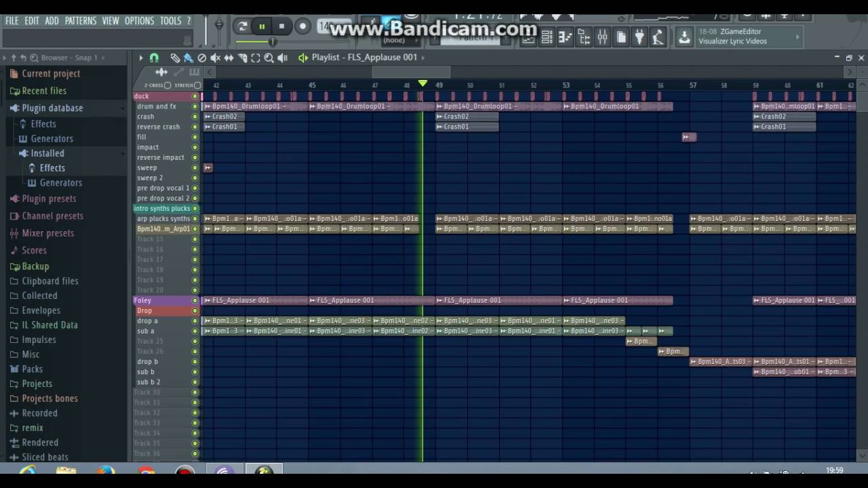Toggle the Z-CROSS option circle
This screenshot has height=488, width=868.
point(167,85)
